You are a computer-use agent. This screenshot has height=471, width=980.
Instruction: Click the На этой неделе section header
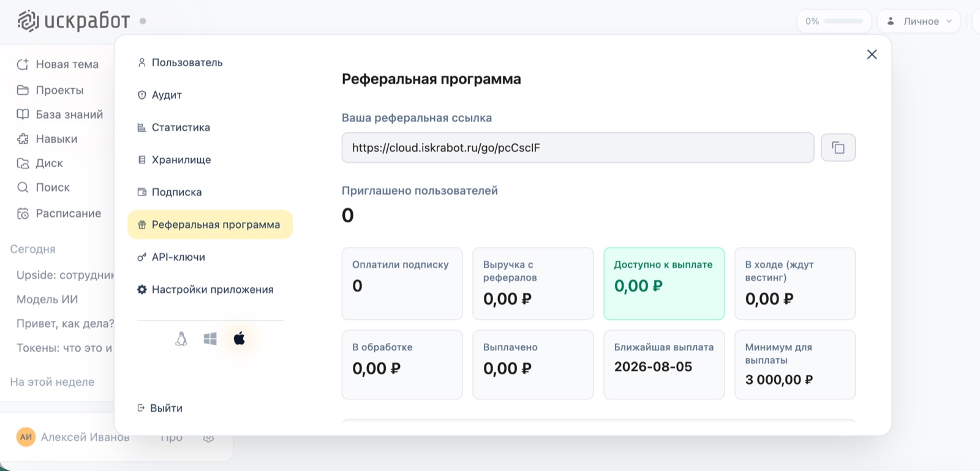pos(52,382)
